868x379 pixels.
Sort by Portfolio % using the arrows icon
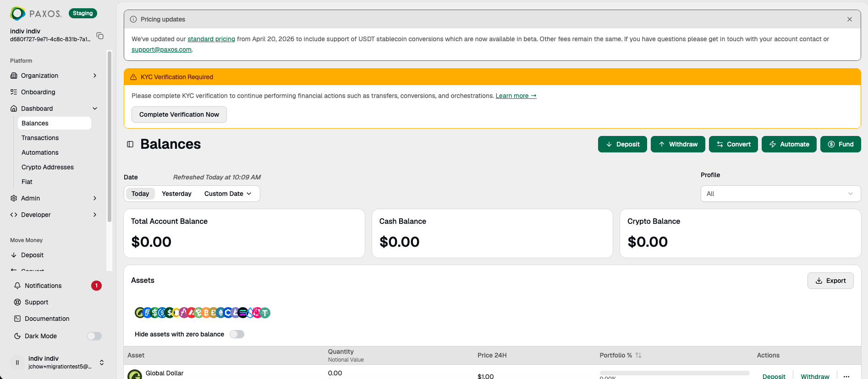(638, 355)
